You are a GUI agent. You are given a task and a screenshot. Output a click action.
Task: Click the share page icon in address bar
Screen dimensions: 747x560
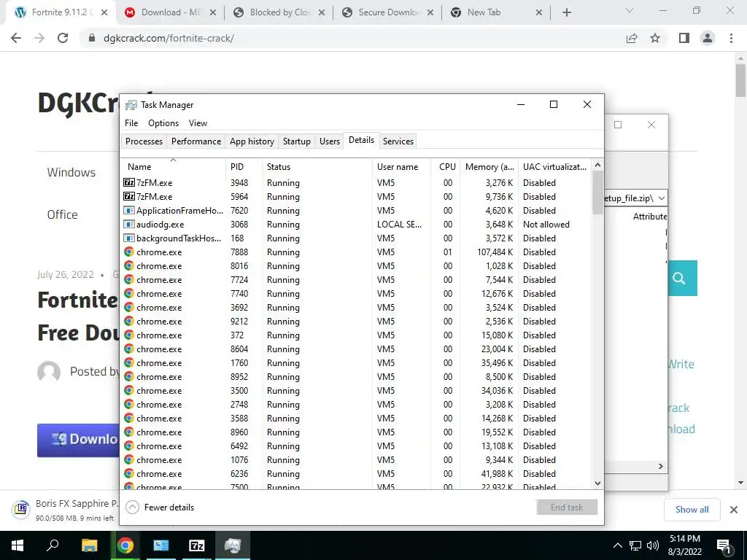pos(632,38)
